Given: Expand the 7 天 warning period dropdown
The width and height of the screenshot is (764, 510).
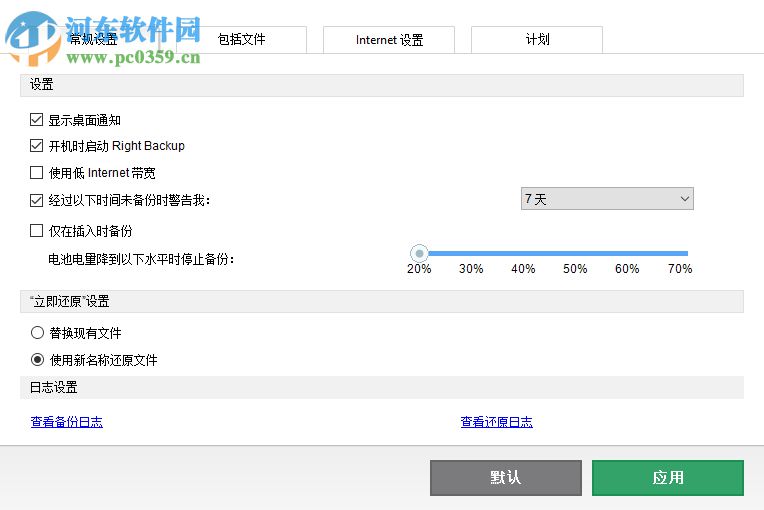Looking at the screenshot, I should click(x=607, y=199).
